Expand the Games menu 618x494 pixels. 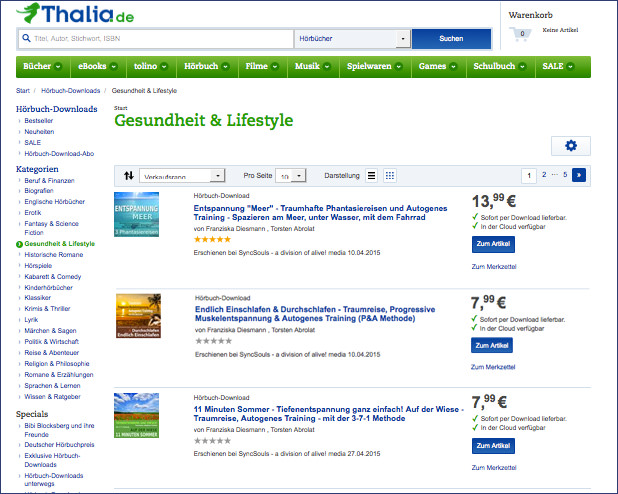point(438,66)
